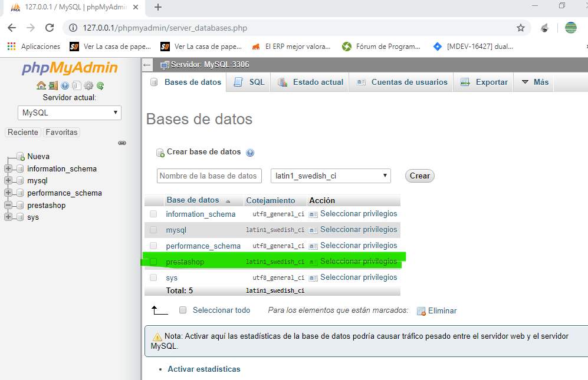588x380 pixels.
Task: Click Nombre de la base de datos field
Action: (209, 176)
